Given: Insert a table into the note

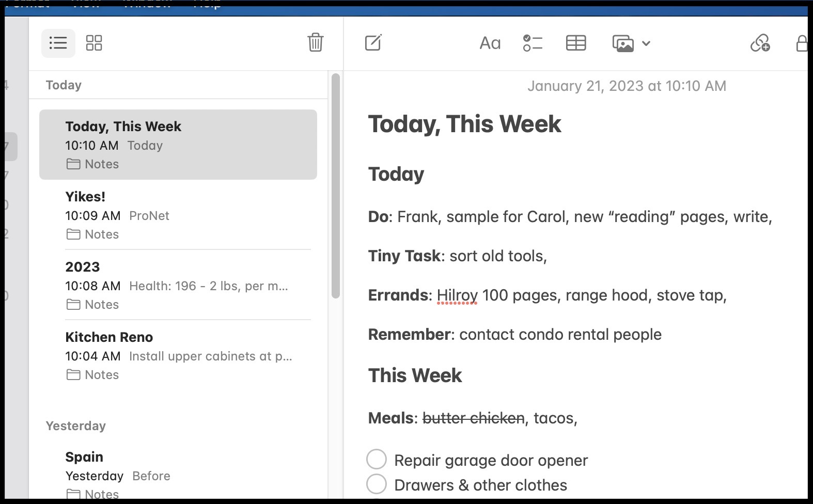Looking at the screenshot, I should click(x=575, y=43).
